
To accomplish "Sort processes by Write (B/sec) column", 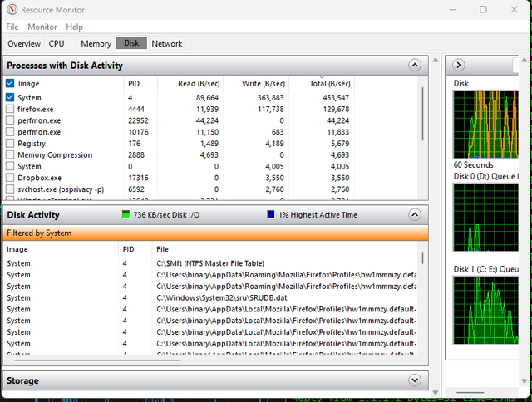I will [x=256, y=83].
